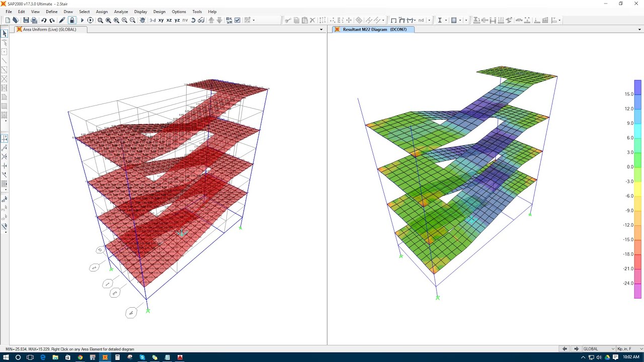
Task: Open the Analyze menu
Action: pos(120,12)
